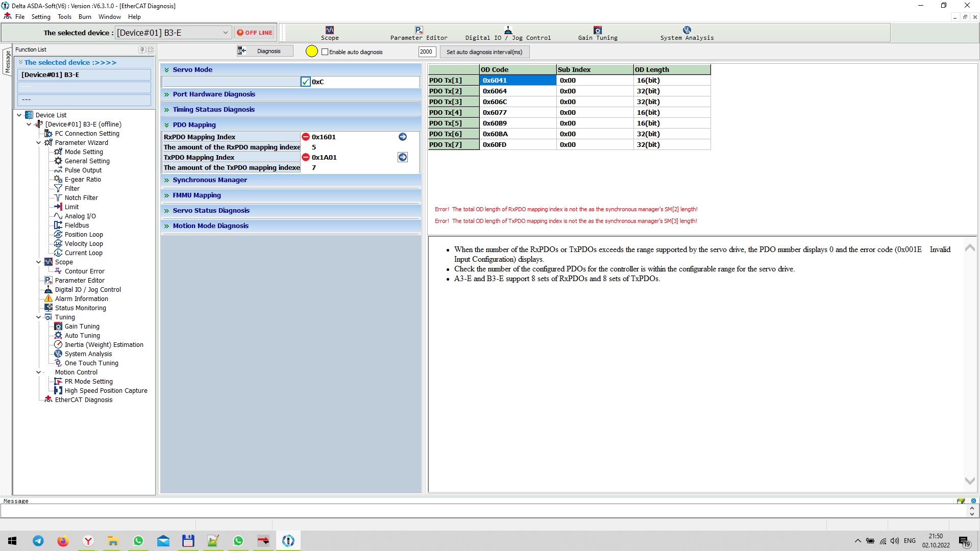Expand the Motion Mode Diagnosis section
Viewport: 980px width, 551px height.
click(x=166, y=226)
